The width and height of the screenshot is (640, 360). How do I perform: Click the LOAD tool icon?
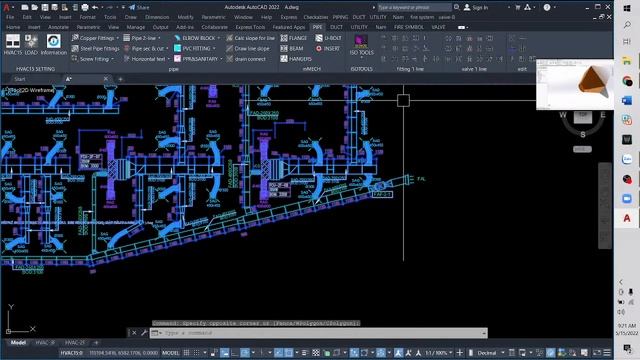pos(31,45)
